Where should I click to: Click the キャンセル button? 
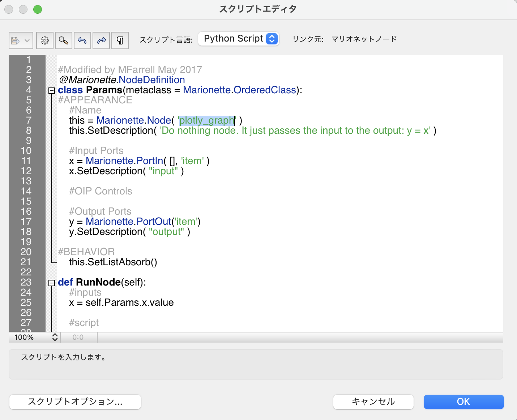pyautogui.click(x=373, y=402)
